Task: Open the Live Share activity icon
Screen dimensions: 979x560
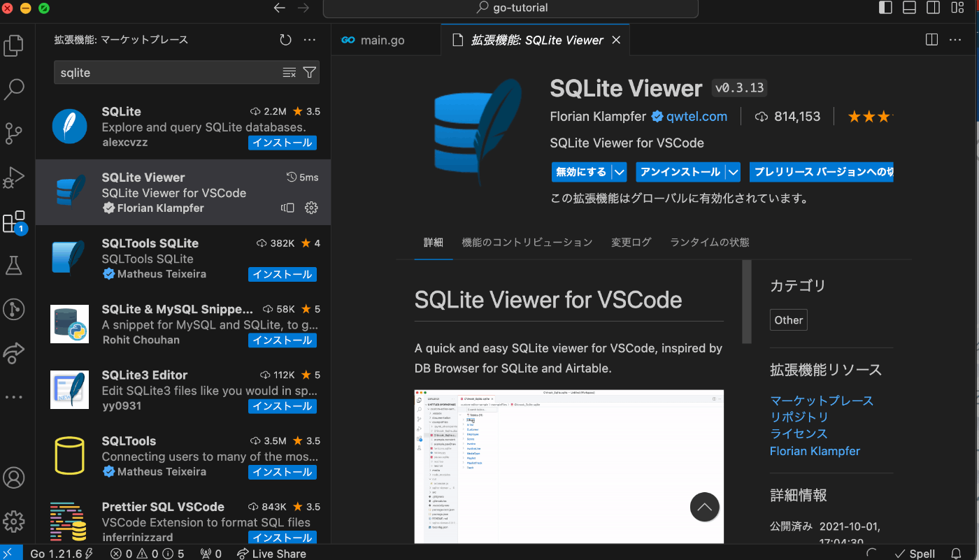Action: pos(14,353)
